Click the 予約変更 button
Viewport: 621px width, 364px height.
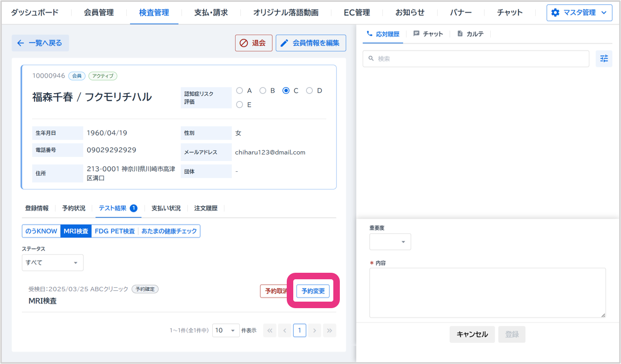pyautogui.click(x=313, y=291)
